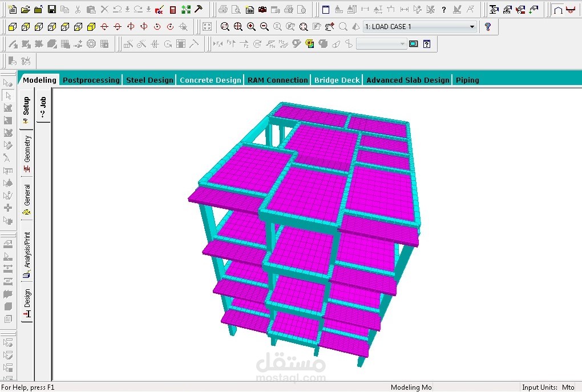
Task: Spin the model counter-clockwise
Action: click(157, 27)
